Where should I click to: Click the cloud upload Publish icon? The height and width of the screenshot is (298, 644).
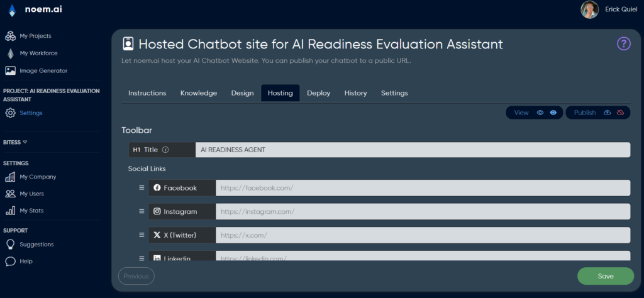click(607, 113)
